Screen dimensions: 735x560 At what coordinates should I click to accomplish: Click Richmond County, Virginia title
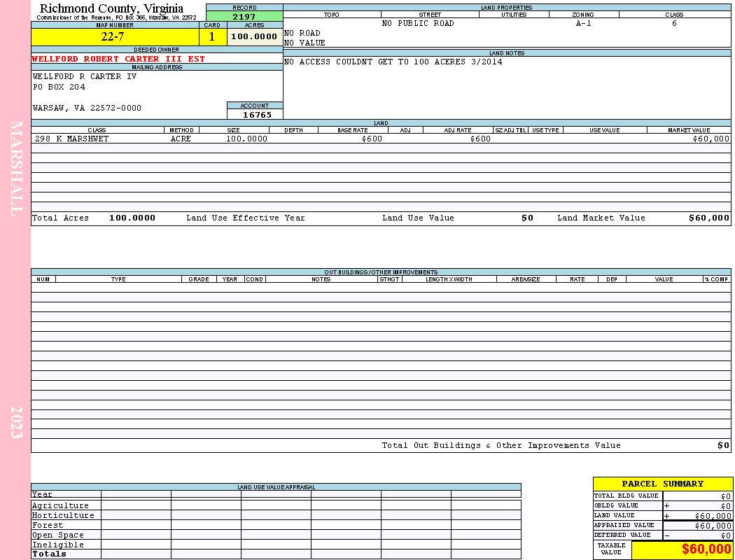point(111,8)
